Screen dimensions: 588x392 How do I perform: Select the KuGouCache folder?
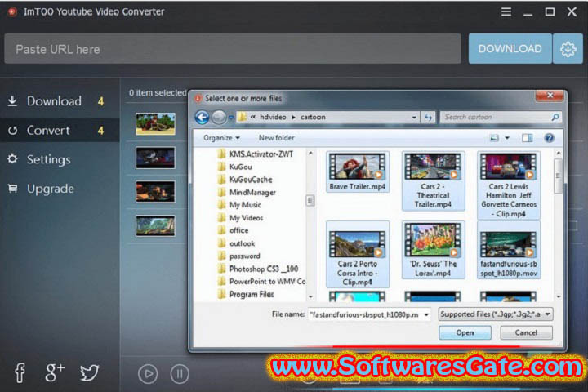point(246,180)
